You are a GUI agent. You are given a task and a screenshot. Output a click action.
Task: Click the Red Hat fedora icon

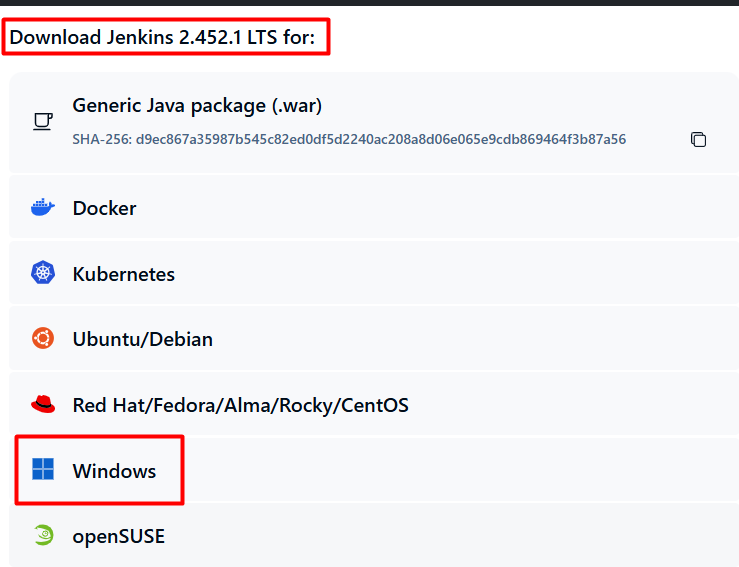click(43, 404)
